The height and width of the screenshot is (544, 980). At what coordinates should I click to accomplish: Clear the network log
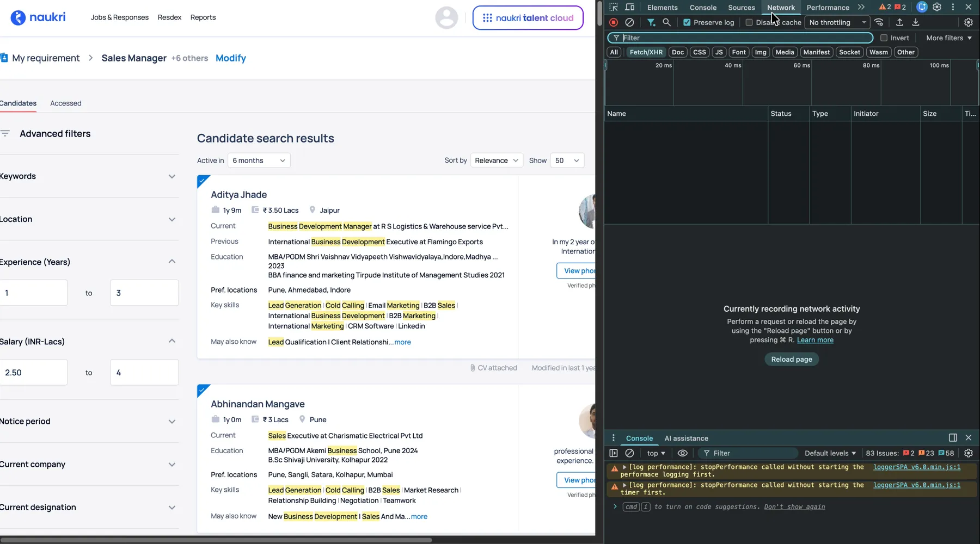click(629, 22)
